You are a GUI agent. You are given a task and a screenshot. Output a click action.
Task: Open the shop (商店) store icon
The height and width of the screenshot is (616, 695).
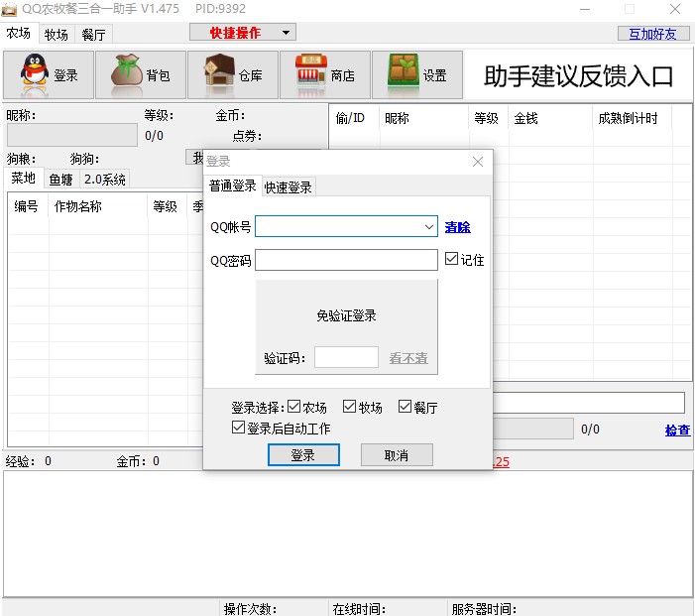tap(311, 70)
